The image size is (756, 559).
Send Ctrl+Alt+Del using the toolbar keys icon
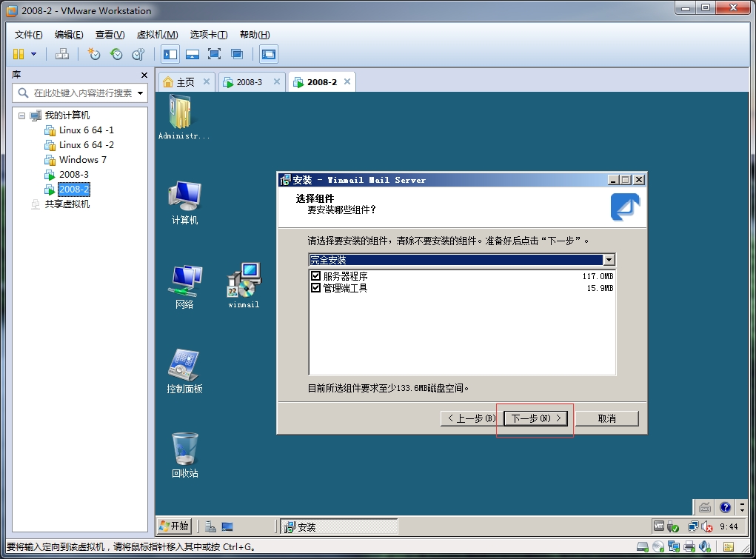tap(61, 54)
